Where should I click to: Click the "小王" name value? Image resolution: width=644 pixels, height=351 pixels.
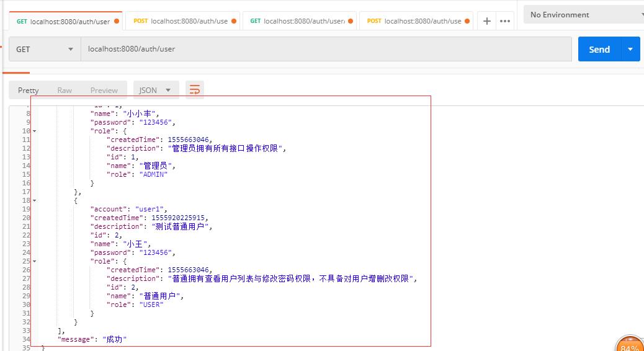click(x=135, y=244)
